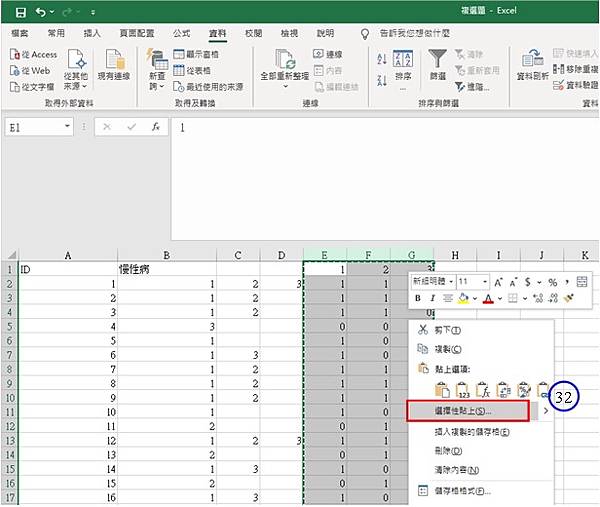
Task: Click the 全部重新整理 refresh icon
Action: point(285,59)
